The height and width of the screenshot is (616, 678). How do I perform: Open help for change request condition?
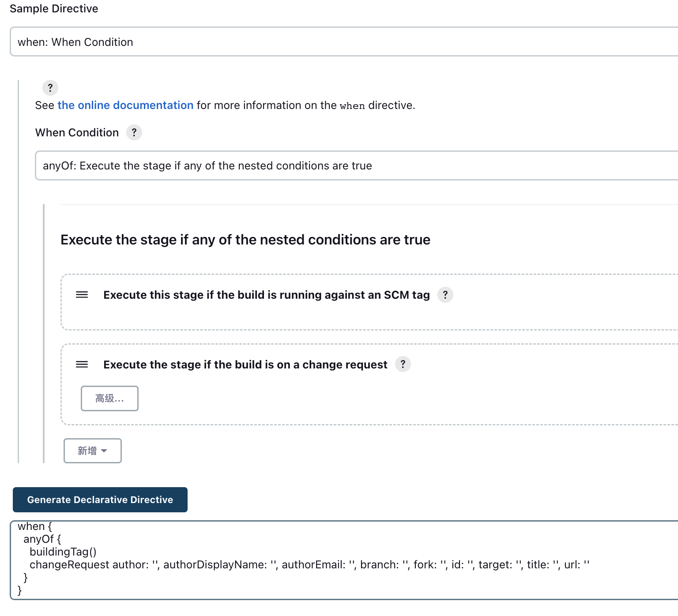[403, 364]
